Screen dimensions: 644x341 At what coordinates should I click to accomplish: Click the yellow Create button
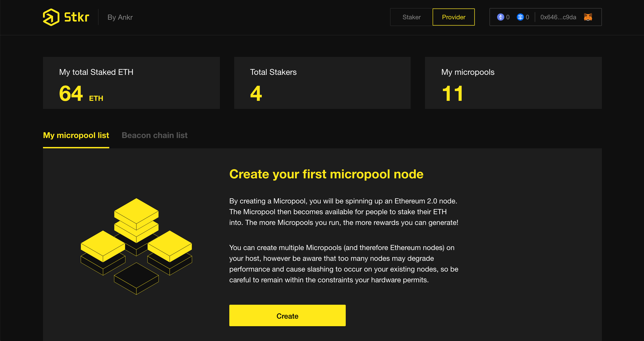288,316
